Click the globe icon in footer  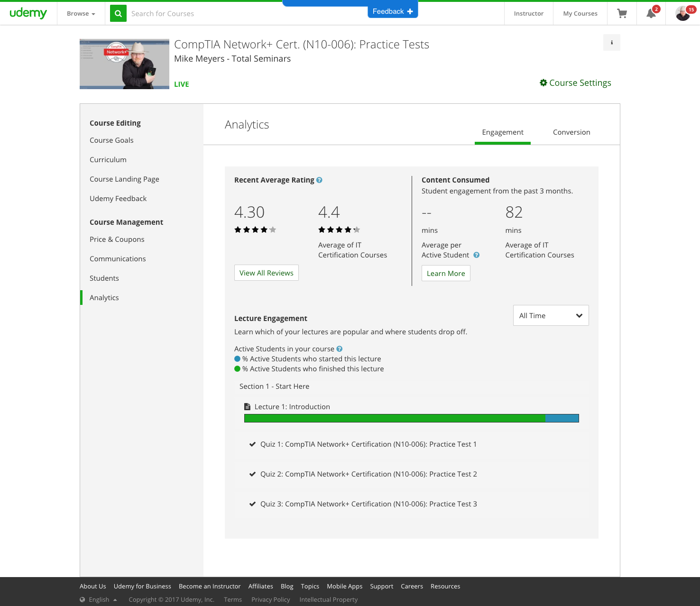[83, 599]
